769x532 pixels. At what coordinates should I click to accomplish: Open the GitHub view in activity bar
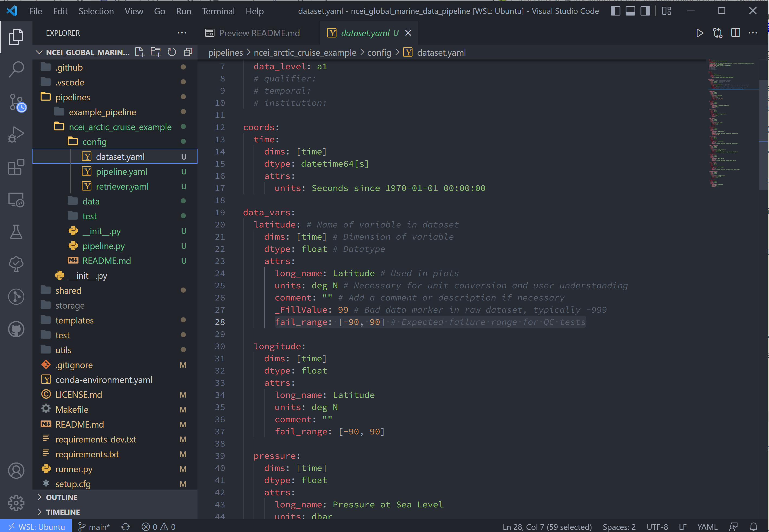pyautogui.click(x=16, y=329)
